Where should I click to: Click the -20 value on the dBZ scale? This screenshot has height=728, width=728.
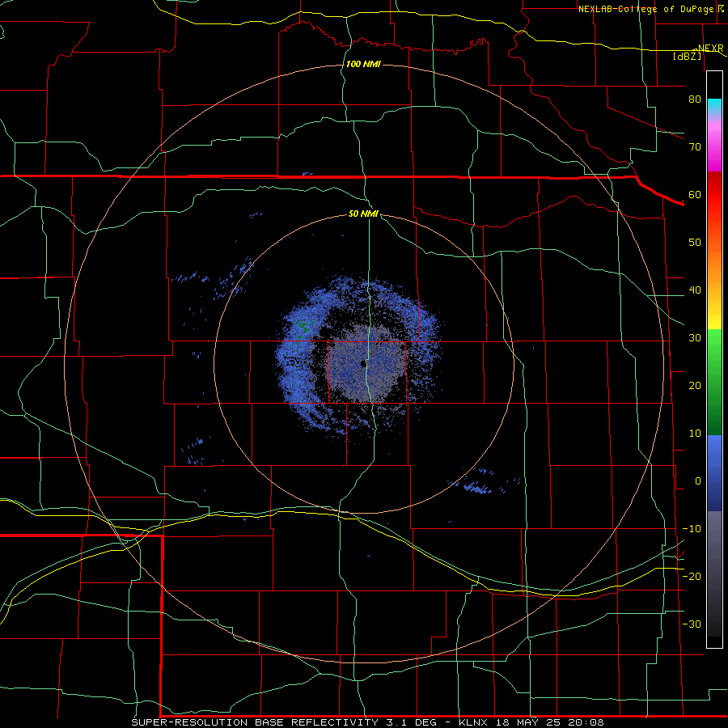pos(692,577)
